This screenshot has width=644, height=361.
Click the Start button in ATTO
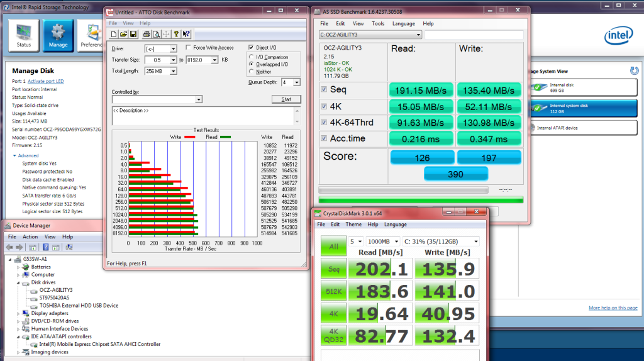click(x=286, y=99)
